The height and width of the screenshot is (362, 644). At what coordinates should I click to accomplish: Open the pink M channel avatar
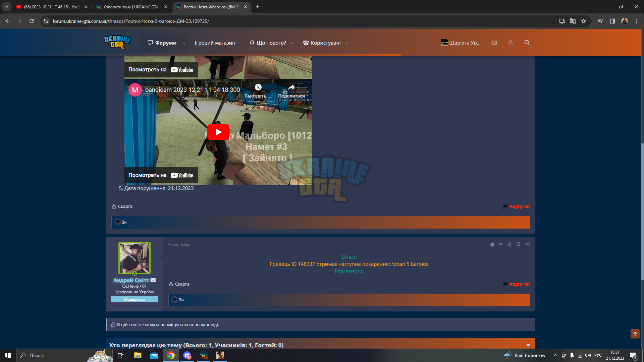point(135,90)
